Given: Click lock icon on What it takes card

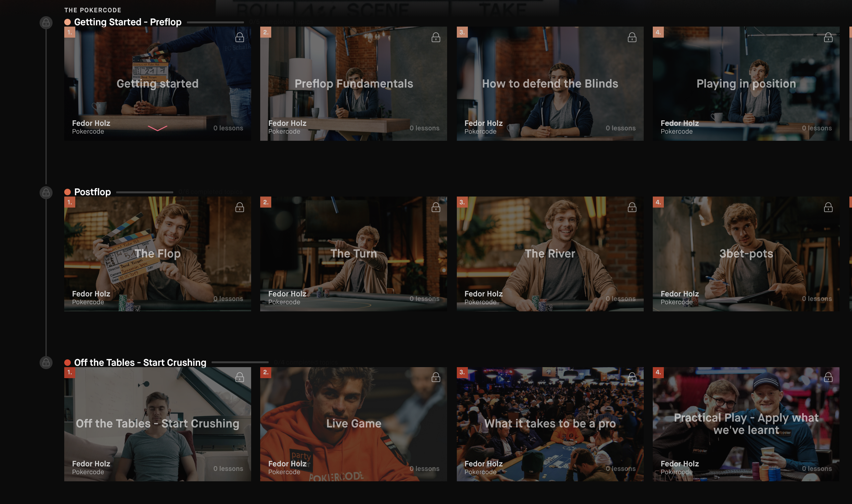Looking at the screenshot, I should tap(632, 377).
